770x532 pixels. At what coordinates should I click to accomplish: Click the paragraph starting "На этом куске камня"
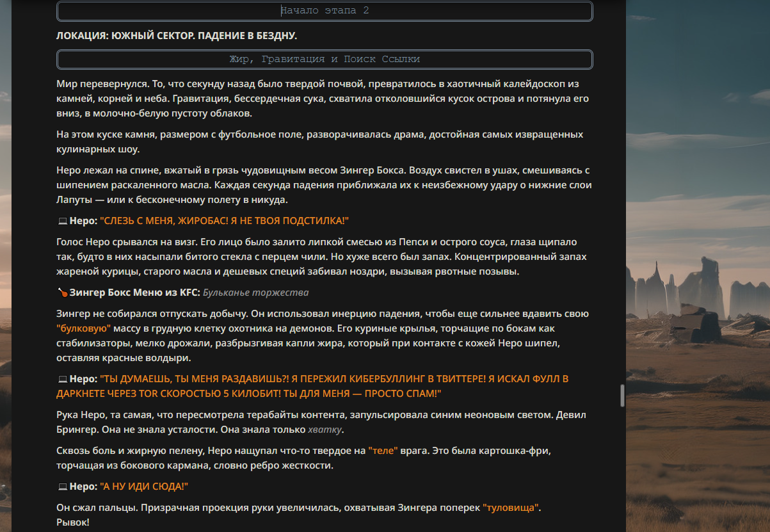[x=320, y=142]
